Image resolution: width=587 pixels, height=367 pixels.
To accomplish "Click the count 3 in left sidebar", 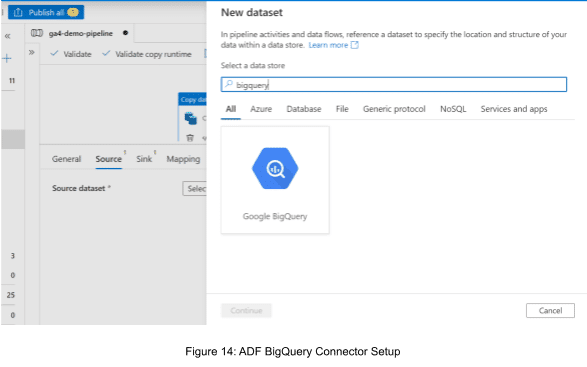I will tap(13, 256).
